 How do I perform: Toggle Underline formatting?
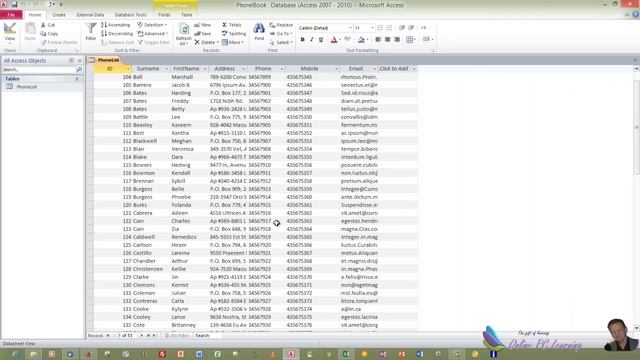321,40
